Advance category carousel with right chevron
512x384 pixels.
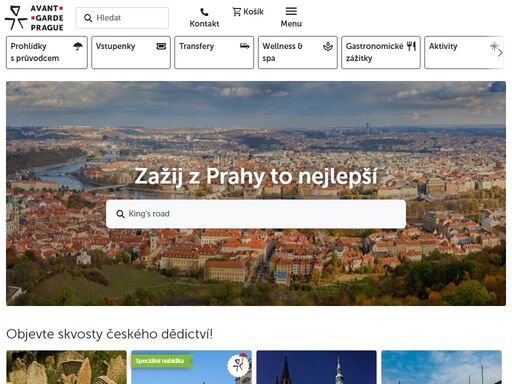click(x=500, y=53)
